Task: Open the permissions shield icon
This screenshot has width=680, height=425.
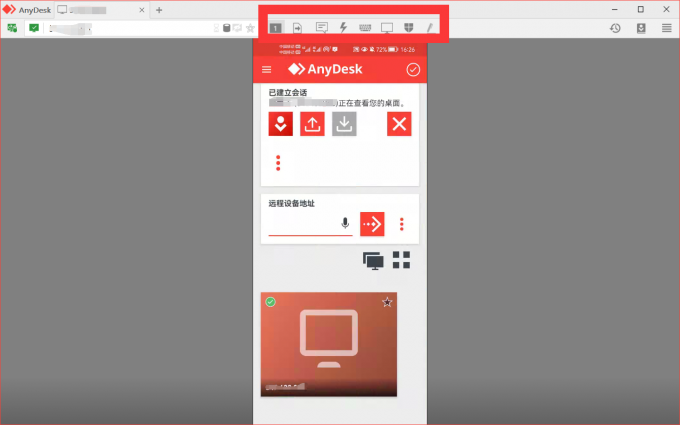Action: coord(409,28)
